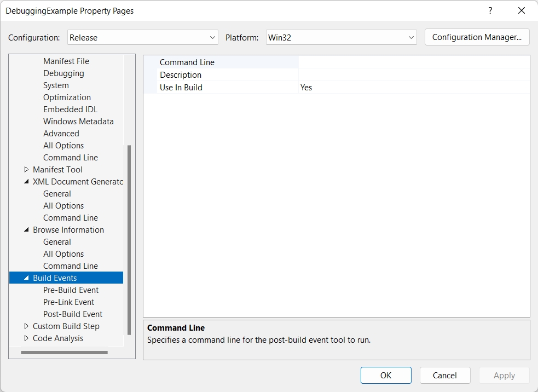Screen dimensions: 538x392
Task: Expand the Code Analysis tree node
Action: (26, 338)
